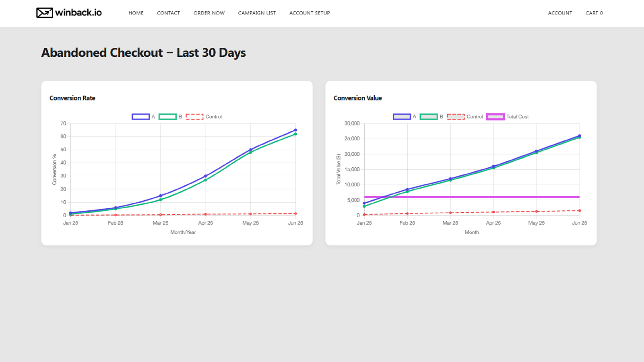Click the Abandoned Checkout heading
The height and width of the screenshot is (362, 644).
143,53
